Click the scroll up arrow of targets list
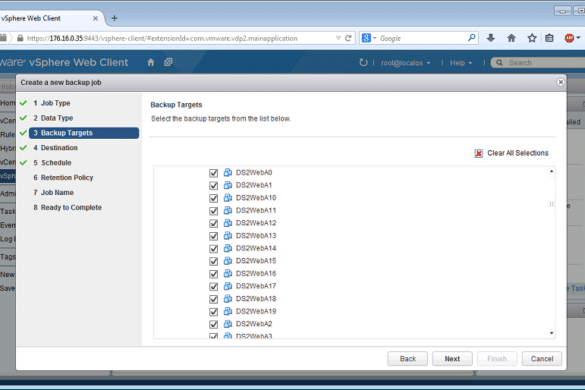The width and height of the screenshot is (585, 390). (x=551, y=171)
